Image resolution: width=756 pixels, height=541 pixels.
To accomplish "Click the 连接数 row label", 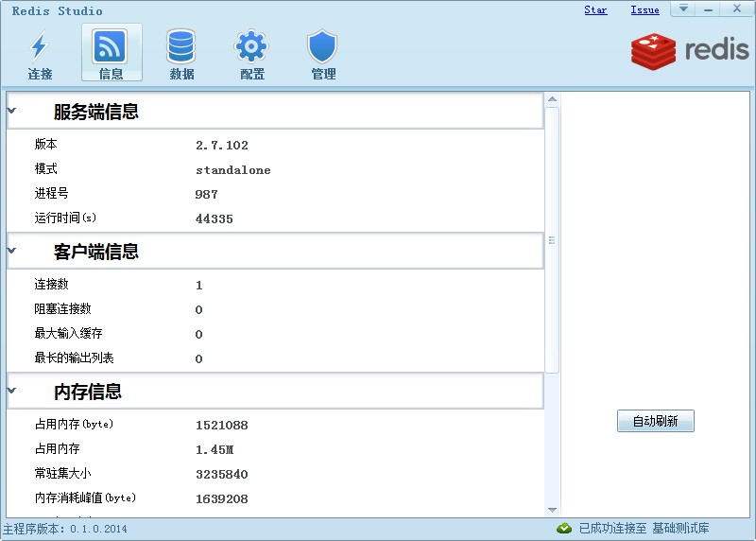I will click(x=51, y=284).
